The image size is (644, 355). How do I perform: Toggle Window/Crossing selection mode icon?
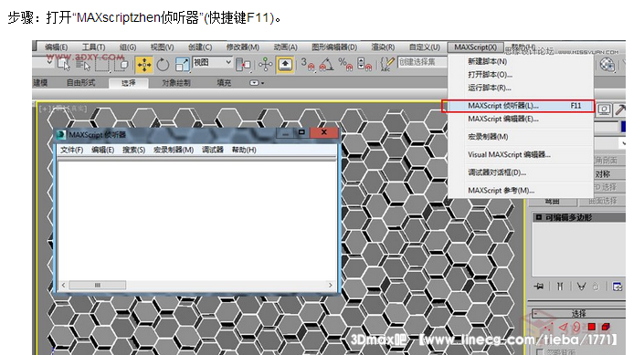click(x=122, y=65)
